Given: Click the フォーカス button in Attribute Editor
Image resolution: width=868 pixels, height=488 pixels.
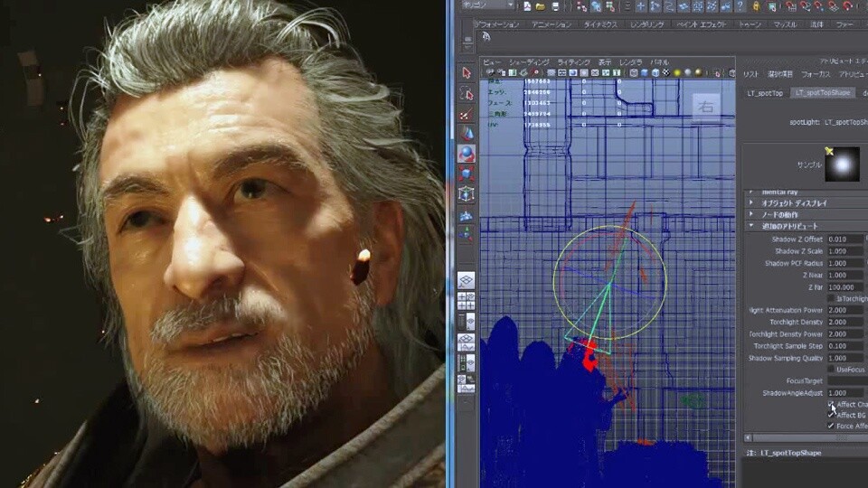Looking at the screenshot, I should pos(815,73).
